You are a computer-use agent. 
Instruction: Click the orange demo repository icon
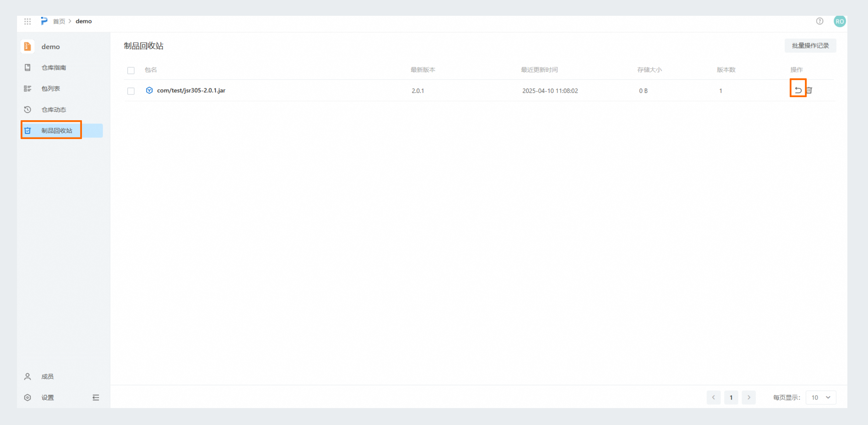28,46
